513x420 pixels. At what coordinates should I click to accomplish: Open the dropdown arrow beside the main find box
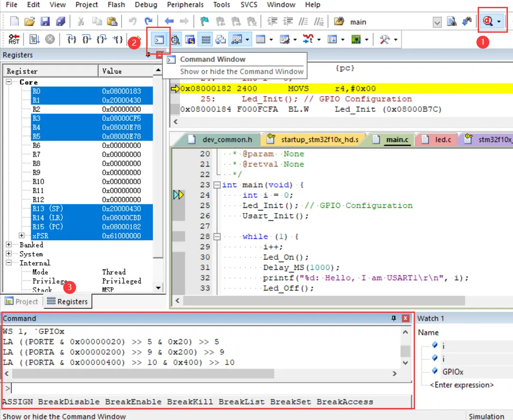pos(437,22)
